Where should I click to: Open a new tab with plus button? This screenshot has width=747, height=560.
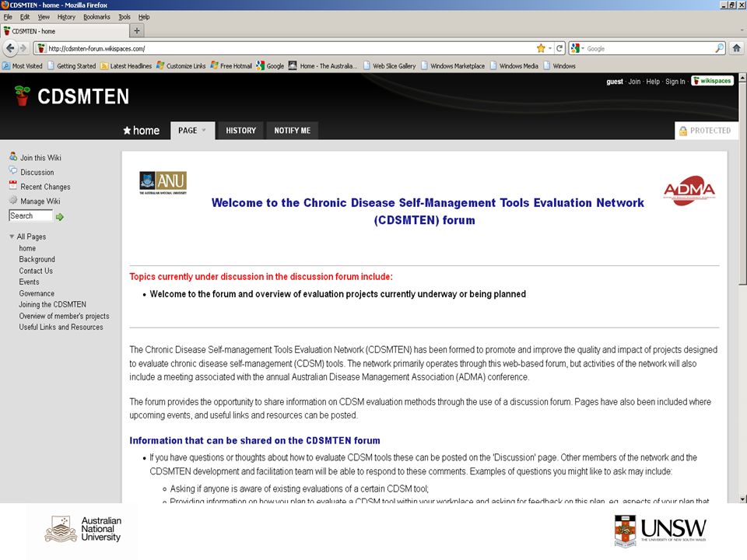tap(137, 31)
